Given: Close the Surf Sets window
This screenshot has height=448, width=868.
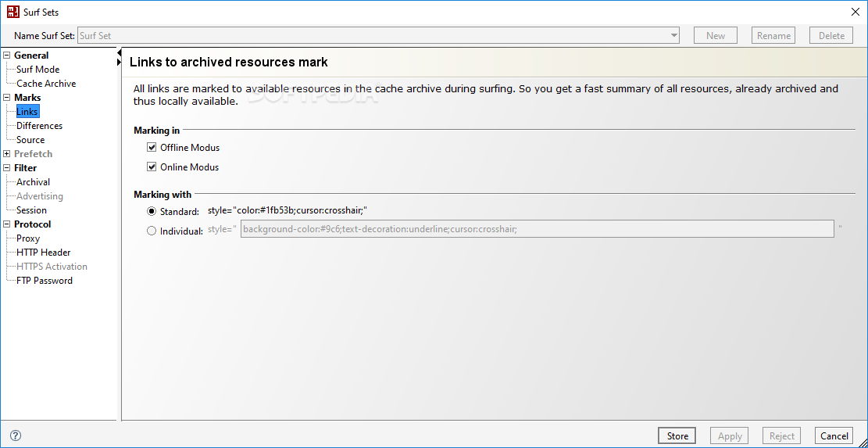Looking at the screenshot, I should pyautogui.click(x=855, y=12).
